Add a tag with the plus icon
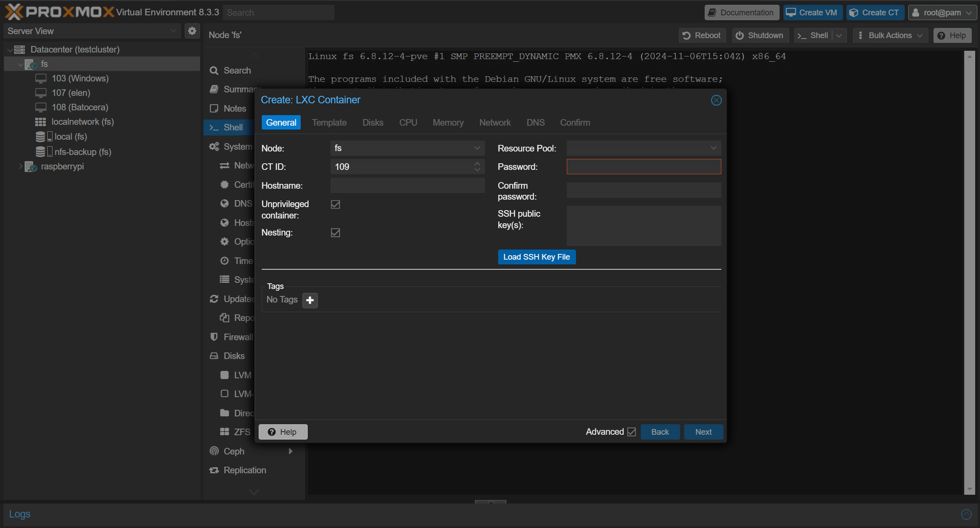 tap(310, 300)
